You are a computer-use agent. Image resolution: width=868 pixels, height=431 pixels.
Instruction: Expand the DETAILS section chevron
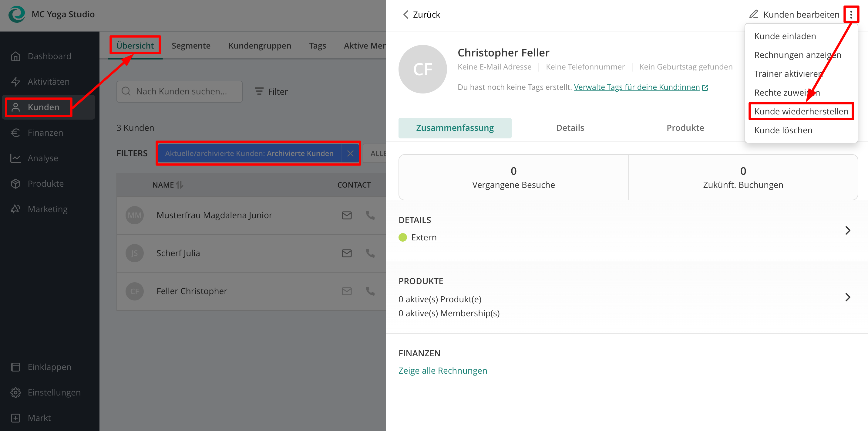click(x=848, y=230)
